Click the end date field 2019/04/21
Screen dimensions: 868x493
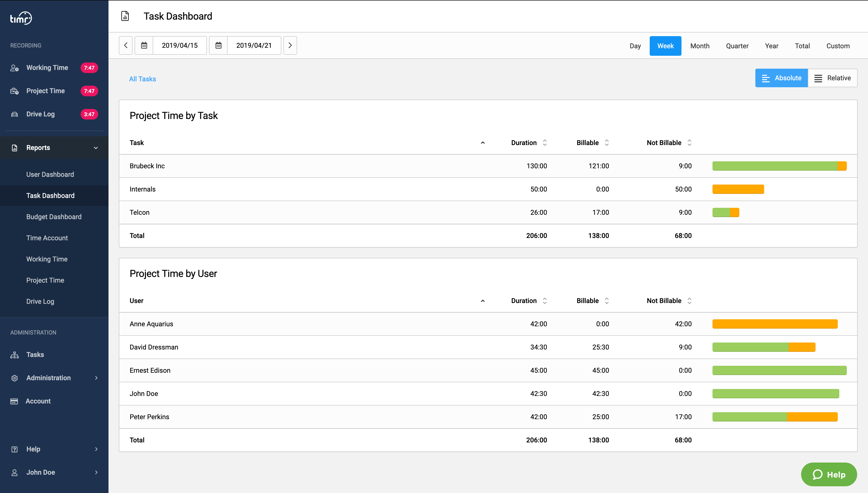tap(254, 45)
